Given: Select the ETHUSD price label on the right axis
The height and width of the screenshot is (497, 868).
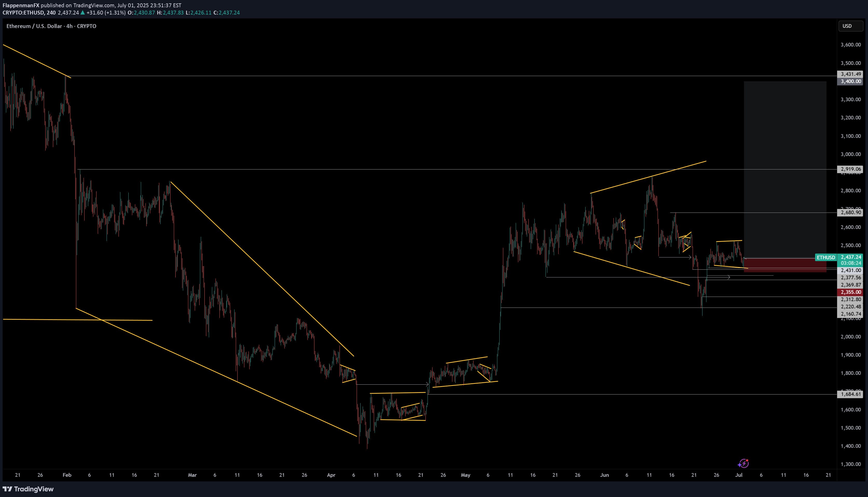Looking at the screenshot, I should point(826,257).
